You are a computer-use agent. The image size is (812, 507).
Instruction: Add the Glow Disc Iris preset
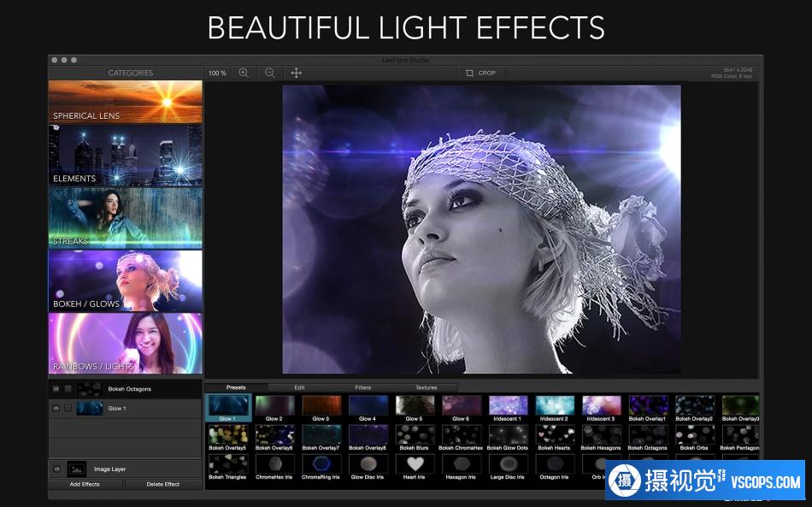pos(368,467)
